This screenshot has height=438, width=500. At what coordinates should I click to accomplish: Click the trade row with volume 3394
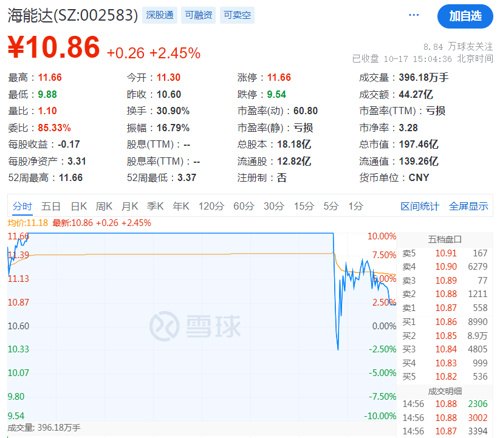pos(445,431)
